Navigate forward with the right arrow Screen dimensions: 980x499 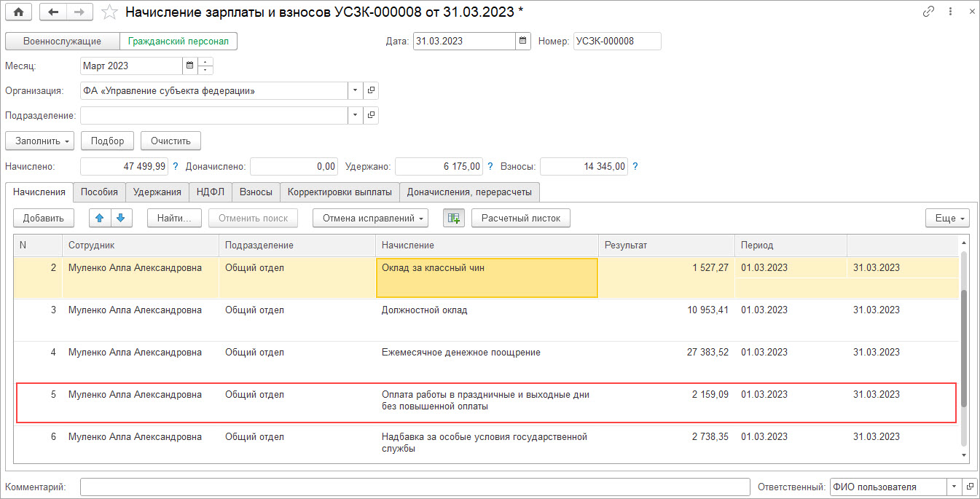pyautogui.click(x=79, y=12)
